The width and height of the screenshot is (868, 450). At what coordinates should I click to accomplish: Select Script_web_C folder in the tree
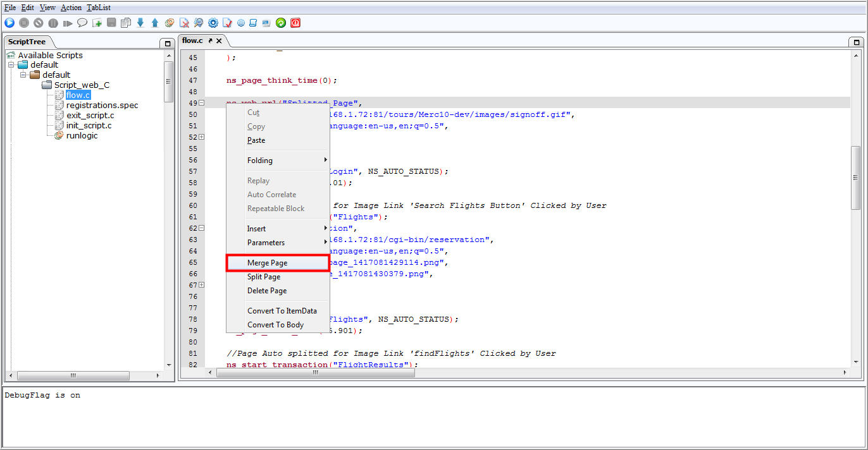[82, 85]
